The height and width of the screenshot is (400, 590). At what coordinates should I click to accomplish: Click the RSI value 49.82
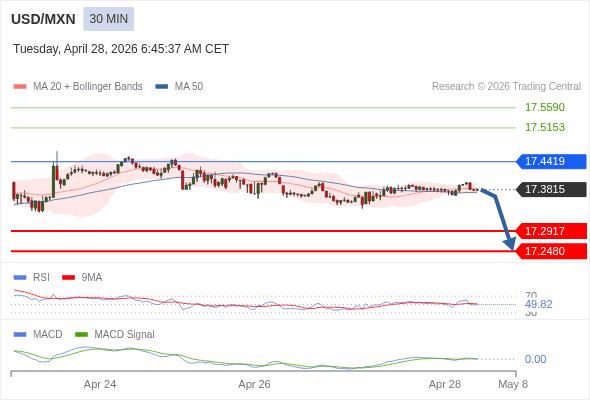click(x=538, y=304)
